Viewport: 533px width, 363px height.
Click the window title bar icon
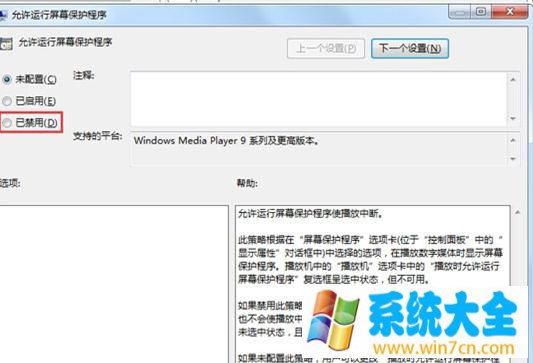pyautogui.click(x=3, y=15)
